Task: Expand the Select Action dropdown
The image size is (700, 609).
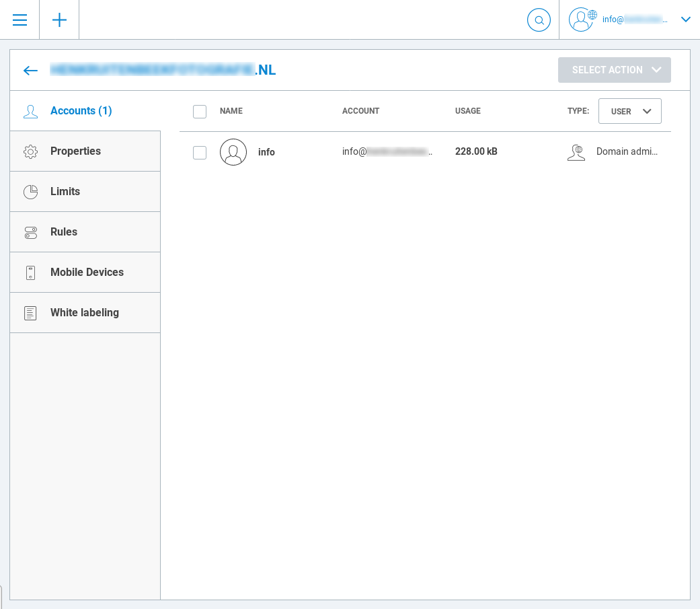Action: pos(614,70)
